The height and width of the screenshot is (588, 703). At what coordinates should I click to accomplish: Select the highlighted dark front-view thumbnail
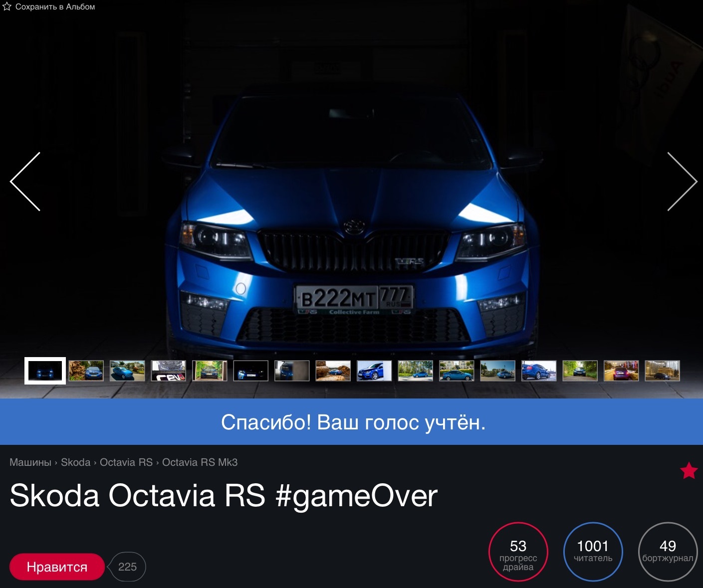[x=45, y=371]
